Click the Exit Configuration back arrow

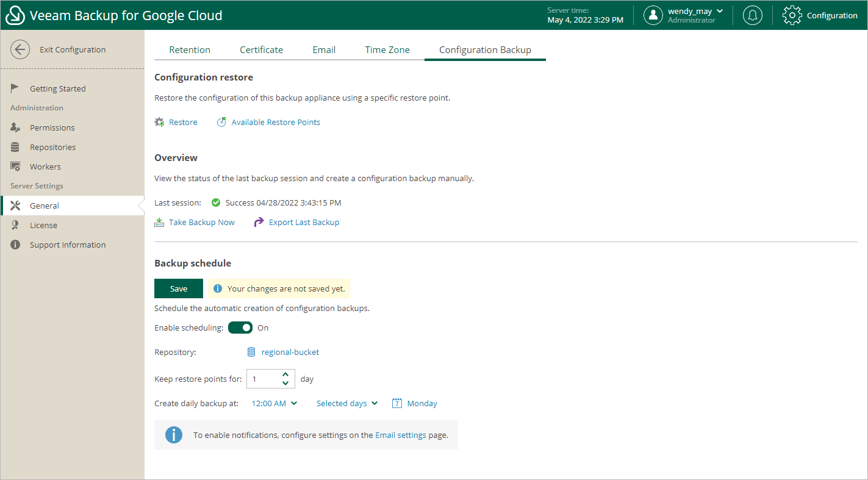coord(20,49)
